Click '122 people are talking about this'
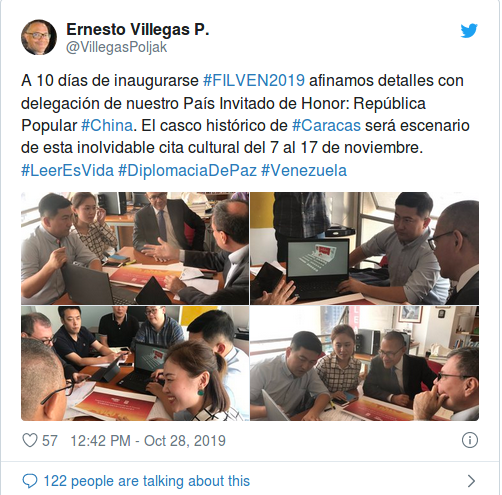This screenshot has width=502, height=495. [x=147, y=481]
